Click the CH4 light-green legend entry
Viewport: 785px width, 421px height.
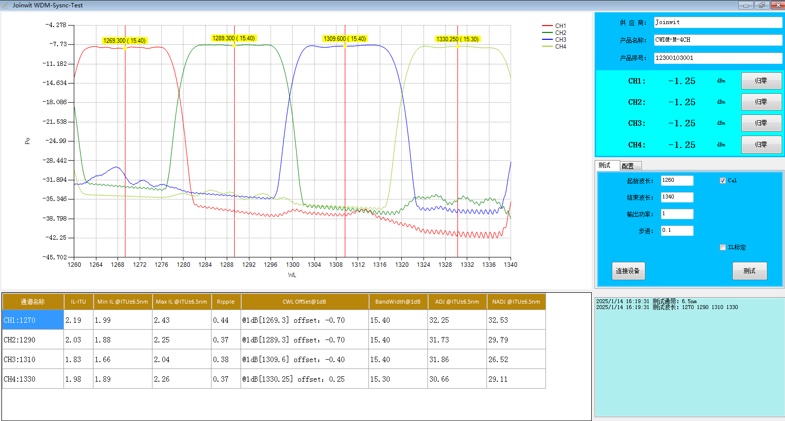(x=554, y=47)
